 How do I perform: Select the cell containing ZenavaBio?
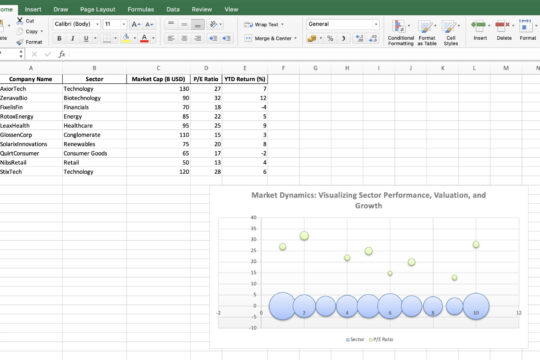pyautogui.click(x=31, y=98)
